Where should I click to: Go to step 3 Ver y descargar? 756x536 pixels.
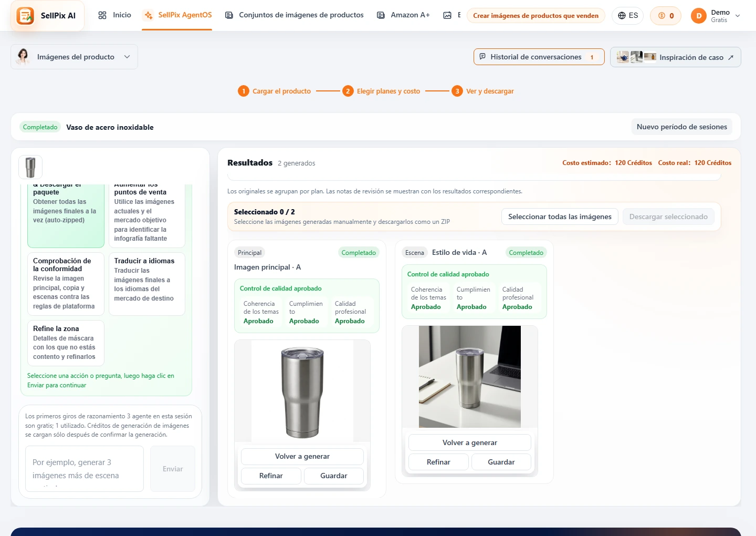coord(483,91)
